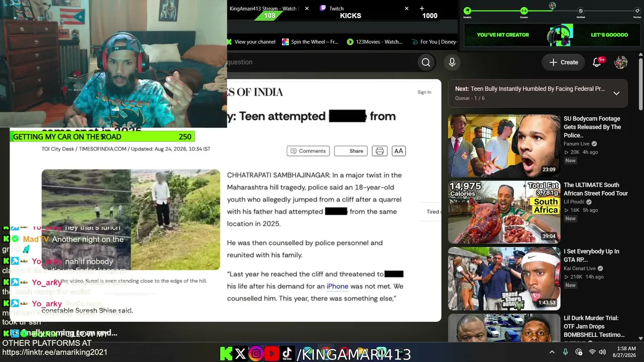Open the article Comments button
The height and width of the screenshot is (362, 644).
[x=308, y=151]
